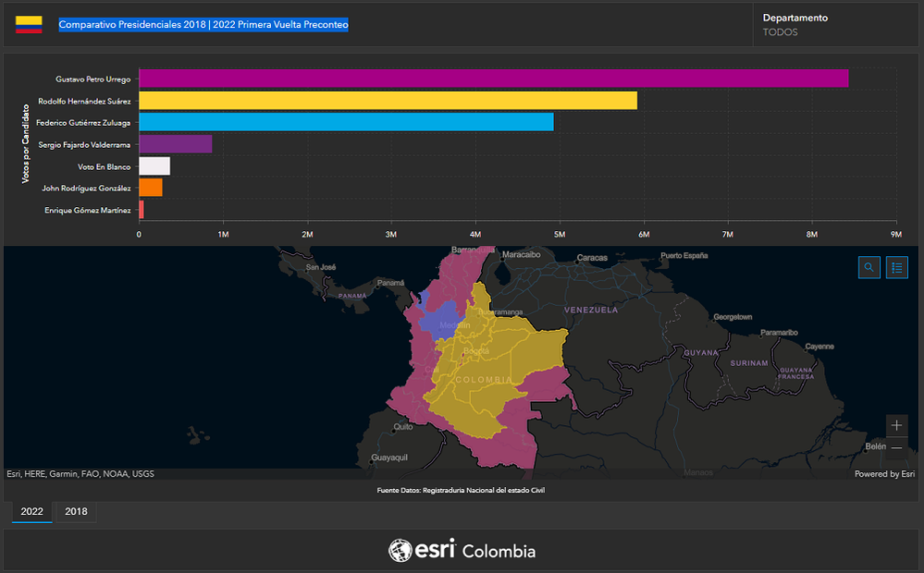Switch to the 2018 tab
Screen dimensions: 924x573
tap(75, 511)
